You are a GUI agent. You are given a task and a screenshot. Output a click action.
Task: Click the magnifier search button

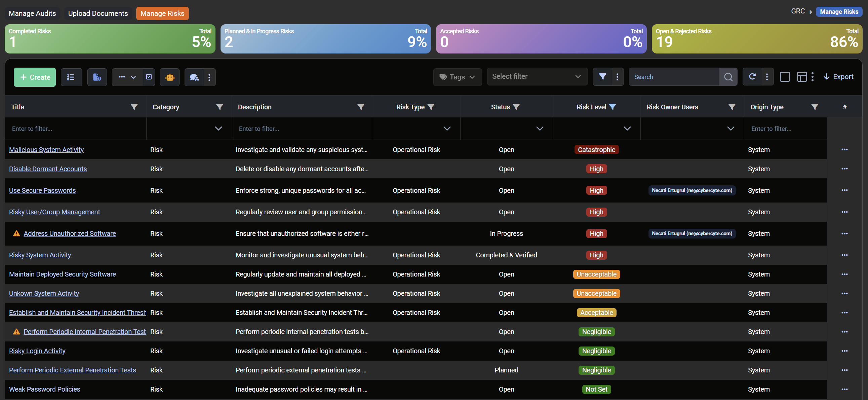[x=728, y=77]
